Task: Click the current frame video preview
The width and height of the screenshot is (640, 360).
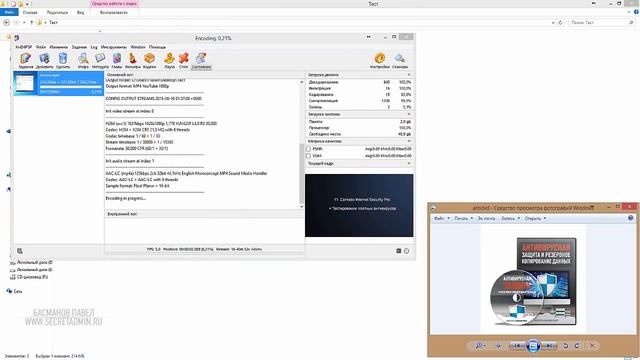Action: click(359, 205)
